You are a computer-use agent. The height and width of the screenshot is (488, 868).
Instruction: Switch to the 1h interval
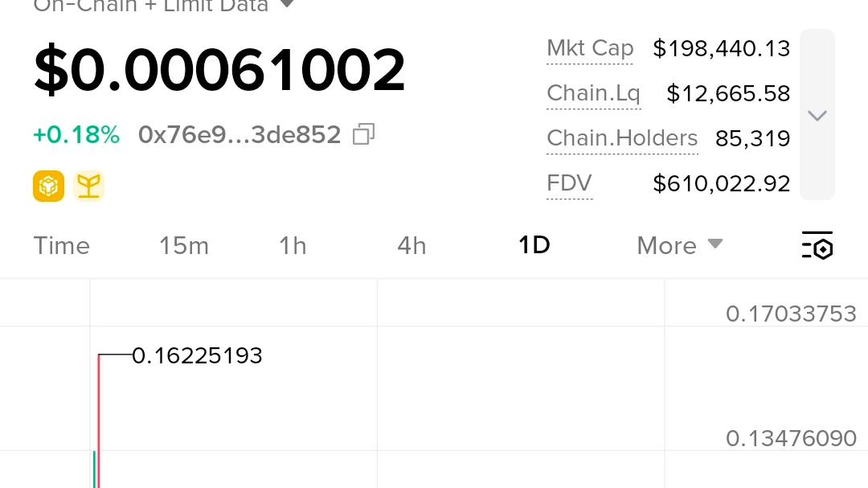(293, 245)
